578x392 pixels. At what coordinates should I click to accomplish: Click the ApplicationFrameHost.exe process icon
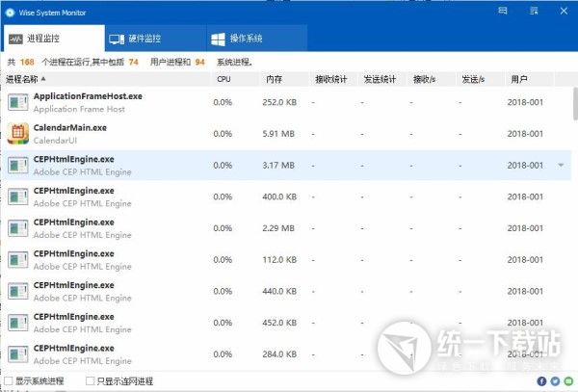click(x=17, y=102)
